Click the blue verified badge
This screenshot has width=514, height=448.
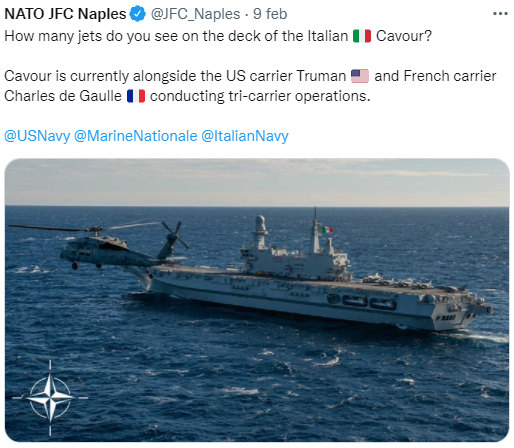tap(138, 14)
